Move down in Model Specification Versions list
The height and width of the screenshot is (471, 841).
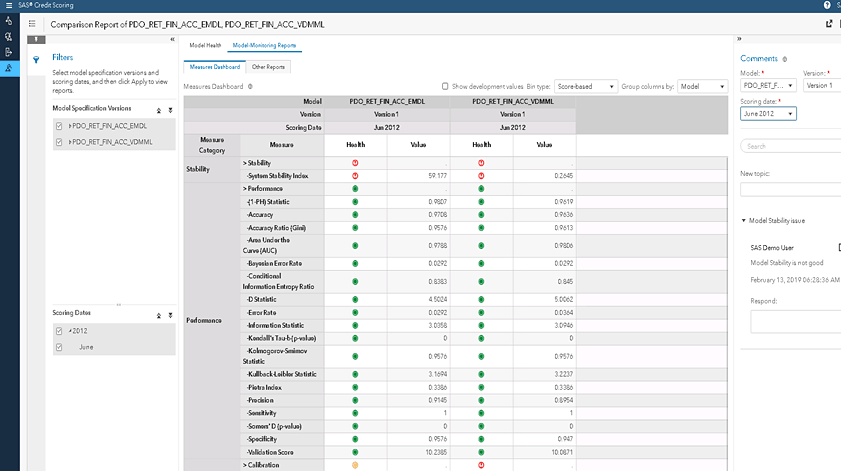[x=171, y=111]
